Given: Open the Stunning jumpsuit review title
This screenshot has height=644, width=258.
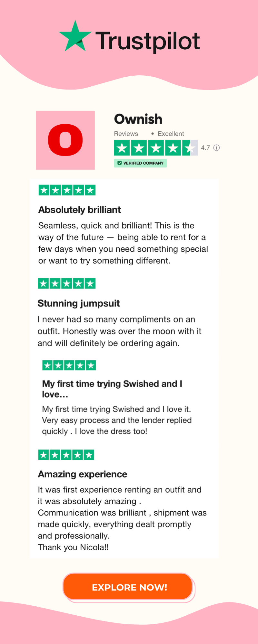Looking at the screenshot, I should pos(79,303).
